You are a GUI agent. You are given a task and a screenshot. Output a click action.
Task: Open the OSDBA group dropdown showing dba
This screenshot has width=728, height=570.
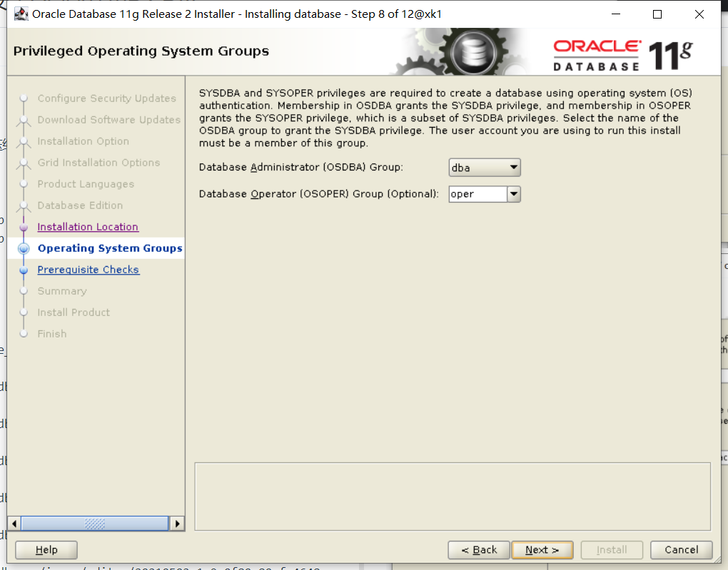(484, 168)
